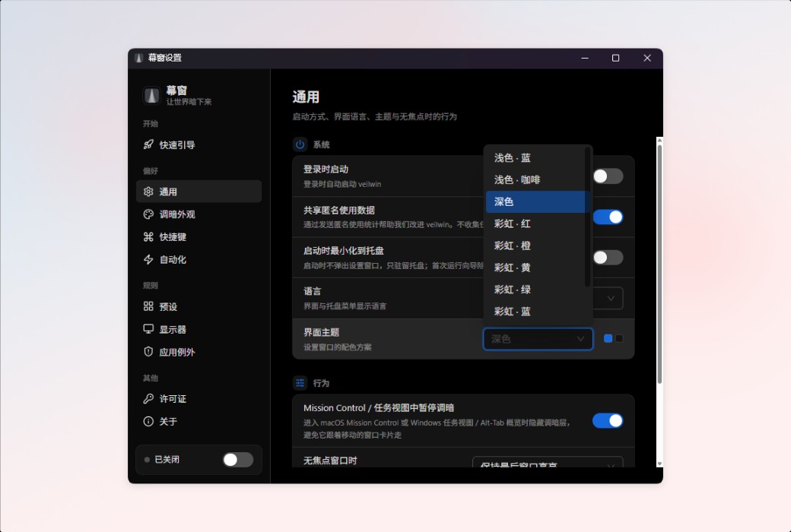
Task: Click the title bar app icon
Action: tap(138, 58)
